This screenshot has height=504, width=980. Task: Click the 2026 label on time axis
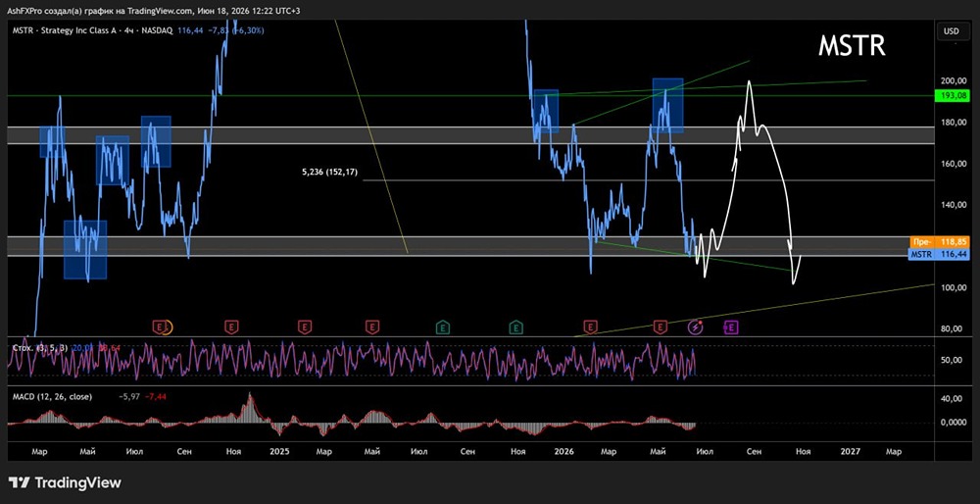564,451
